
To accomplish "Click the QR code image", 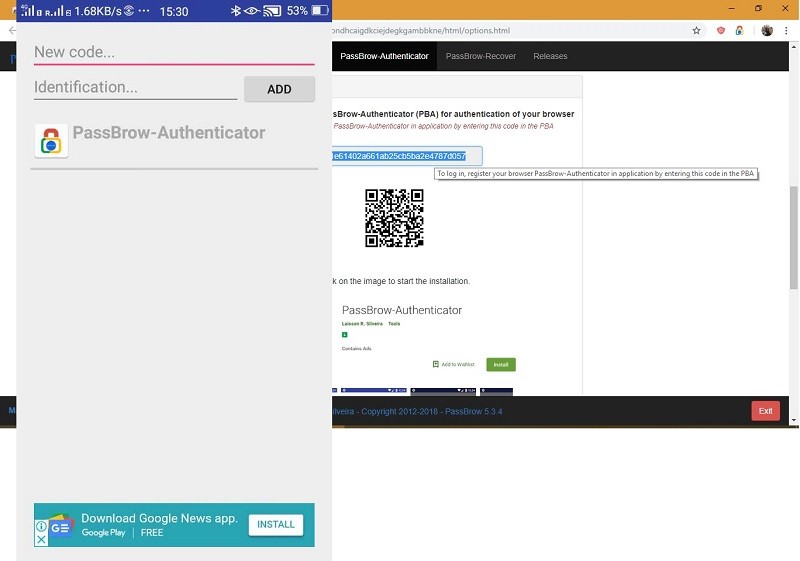I will point(394,218).
